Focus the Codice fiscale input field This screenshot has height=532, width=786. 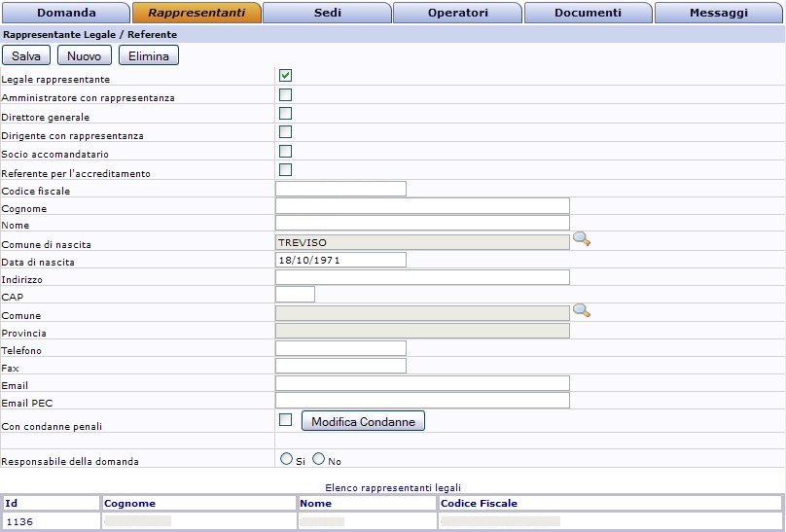[x=340, y=189]
